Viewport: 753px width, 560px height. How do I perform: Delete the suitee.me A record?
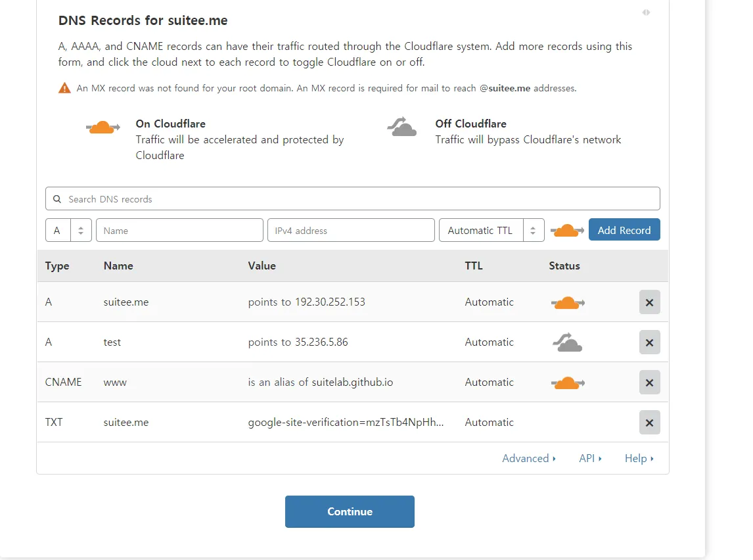(649, 302)
